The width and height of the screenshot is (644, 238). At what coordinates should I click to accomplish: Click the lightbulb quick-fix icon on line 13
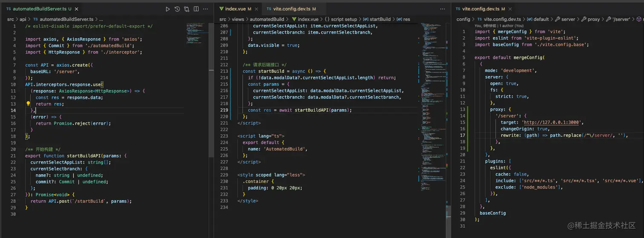[x=28, y=104]
